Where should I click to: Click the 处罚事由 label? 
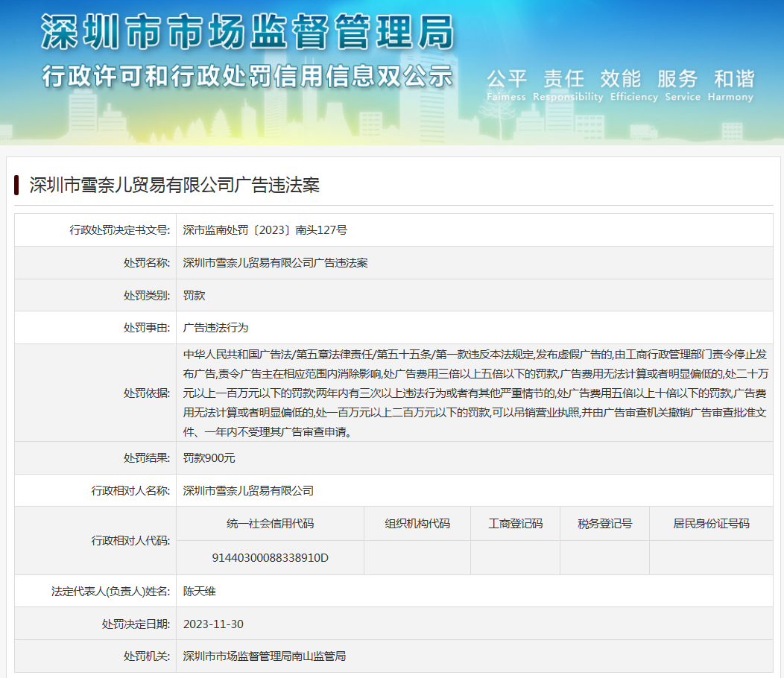point(147,328)
